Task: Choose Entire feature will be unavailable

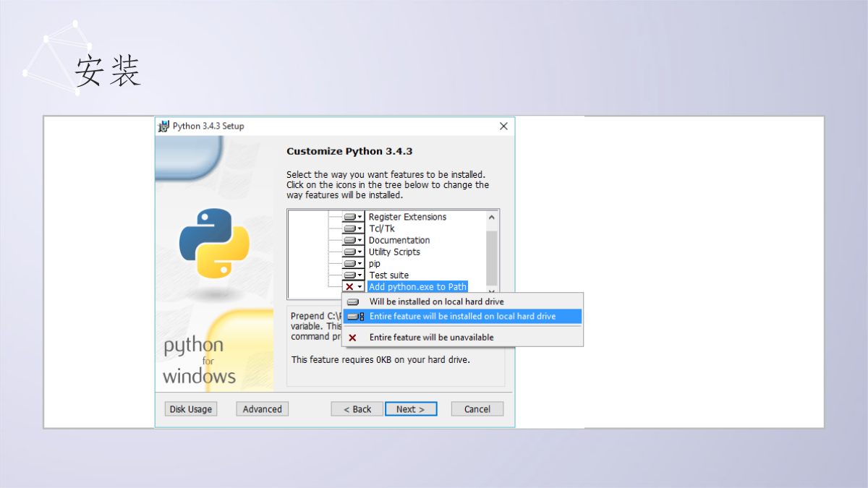Action: [x=462, y=338]
